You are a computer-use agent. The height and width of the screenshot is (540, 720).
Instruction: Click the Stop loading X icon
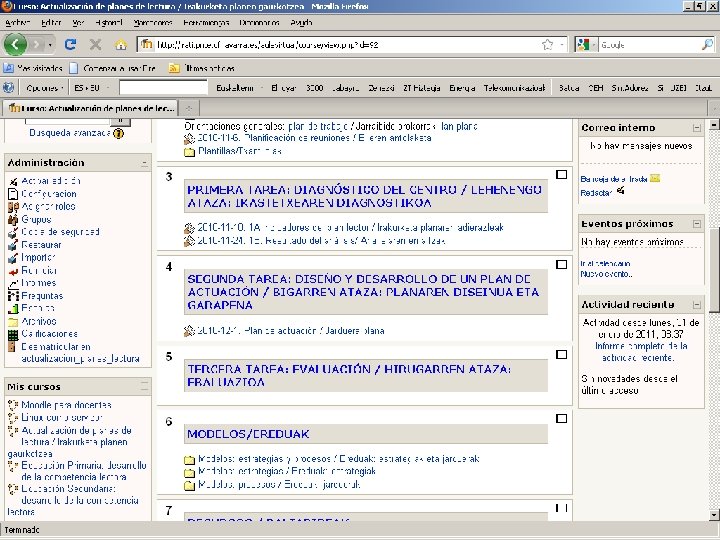(96, 45)
